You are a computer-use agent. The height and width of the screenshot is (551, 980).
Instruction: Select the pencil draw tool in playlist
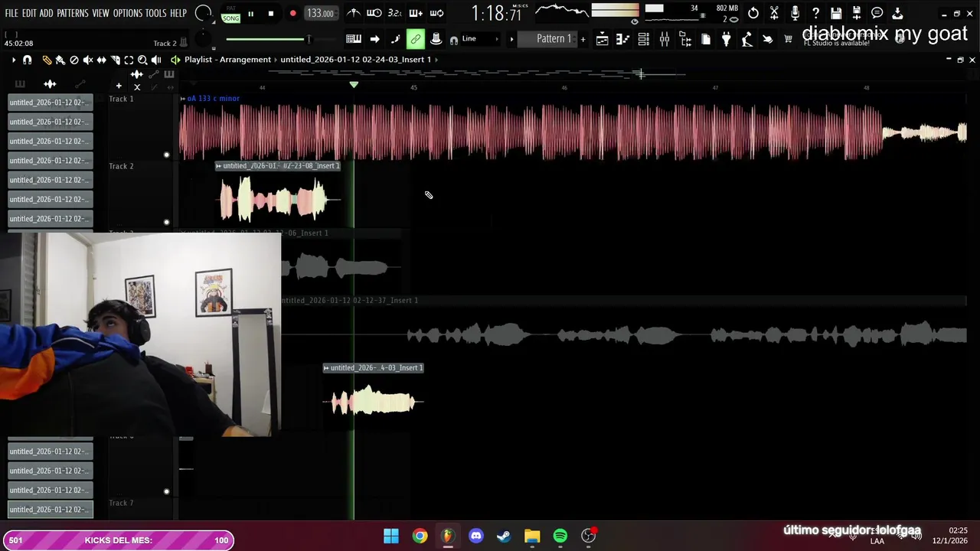coord(47,60)
